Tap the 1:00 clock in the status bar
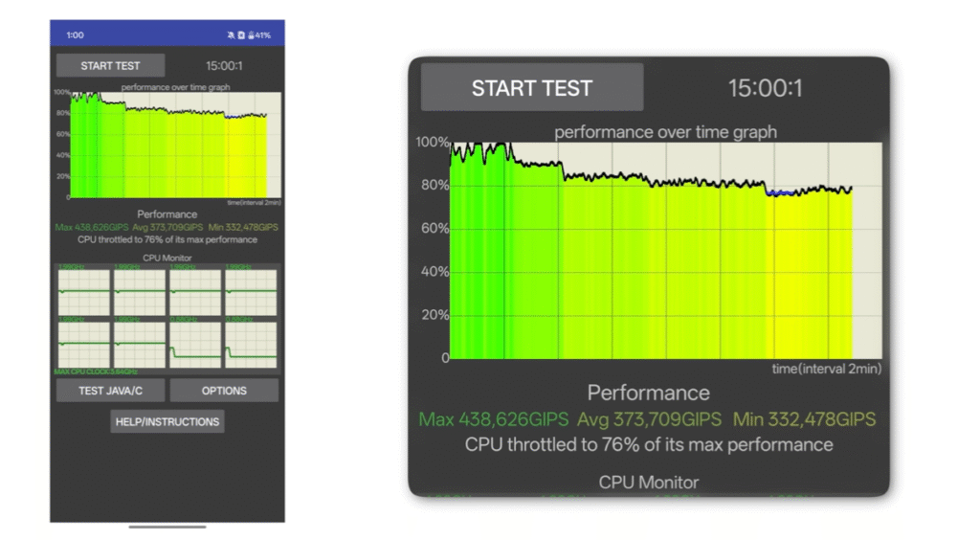The image size is (980, 540). (75, 35)
